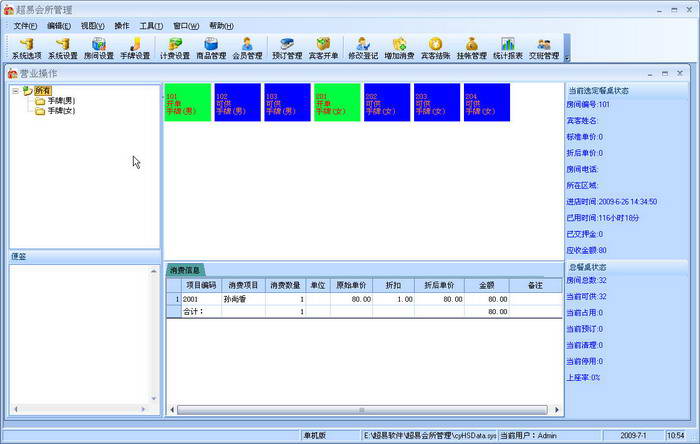Open the 视图(V) menu
Viewport: 700px width, 444px height.
[x=92, y=26]
